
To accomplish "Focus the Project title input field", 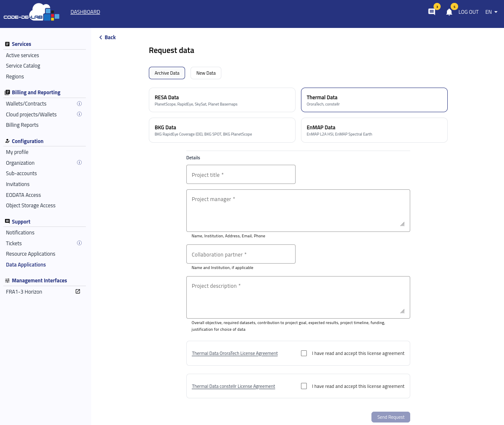I will tap(241, 174).
